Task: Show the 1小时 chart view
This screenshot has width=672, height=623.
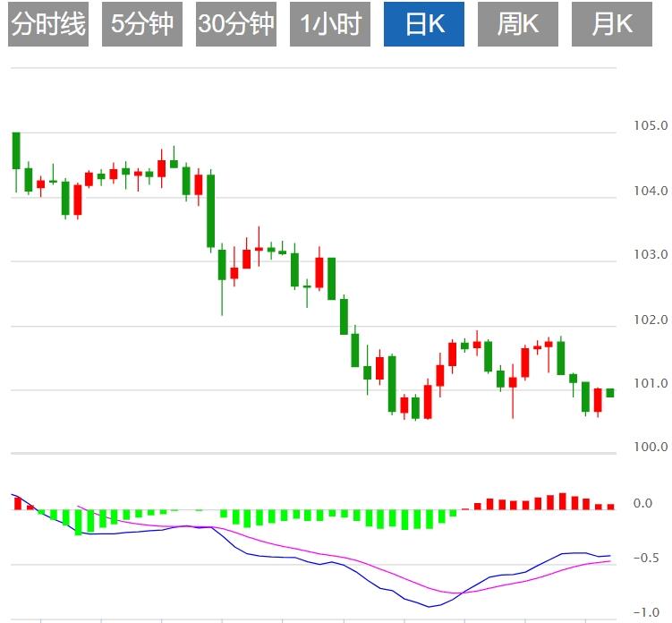Action: 330,24
